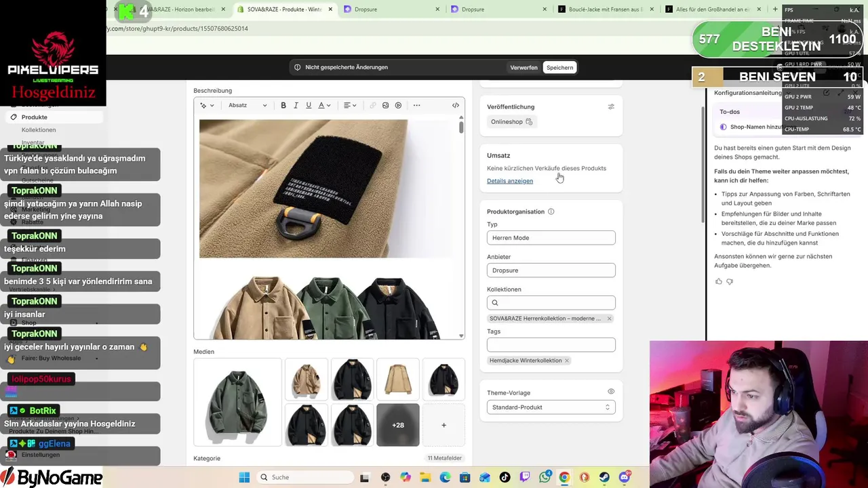Apply bold formatting in description editor
This screenshot has height=488, width=868.
click(x=283, y=105)
